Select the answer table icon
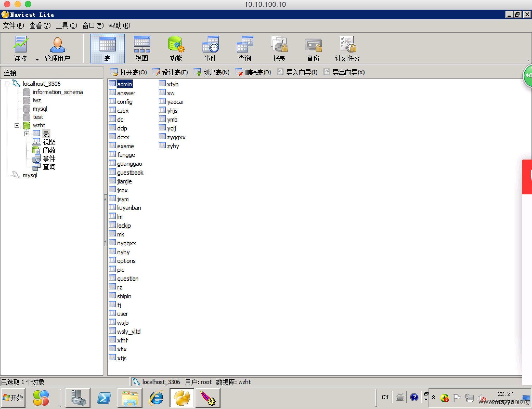This screenshot has width=532, height=409. pos(112,93)
